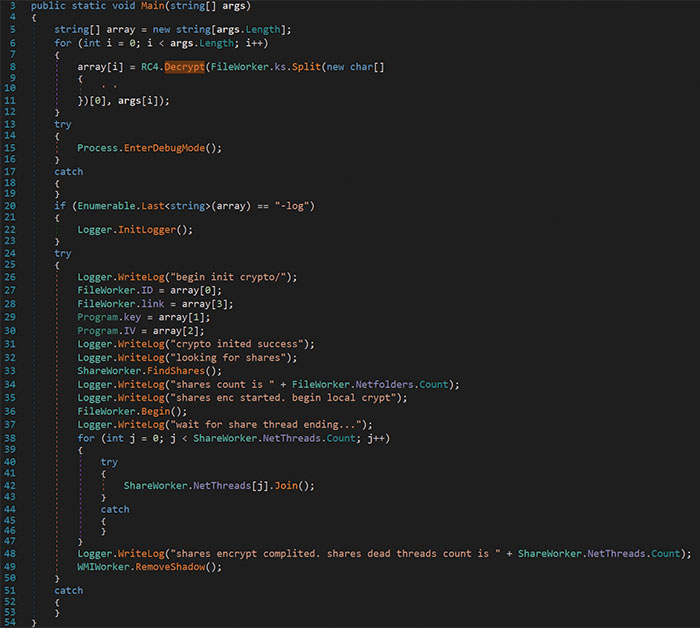Click args[i] on the Decrypt closing line
700x628 pixels.
pyautogui.click(x=138, y=101)
